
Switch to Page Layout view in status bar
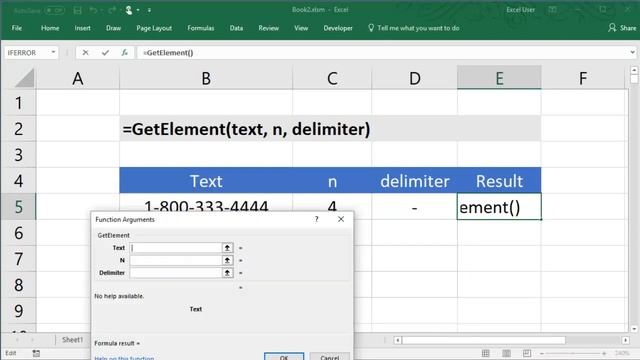pos(506,353)
